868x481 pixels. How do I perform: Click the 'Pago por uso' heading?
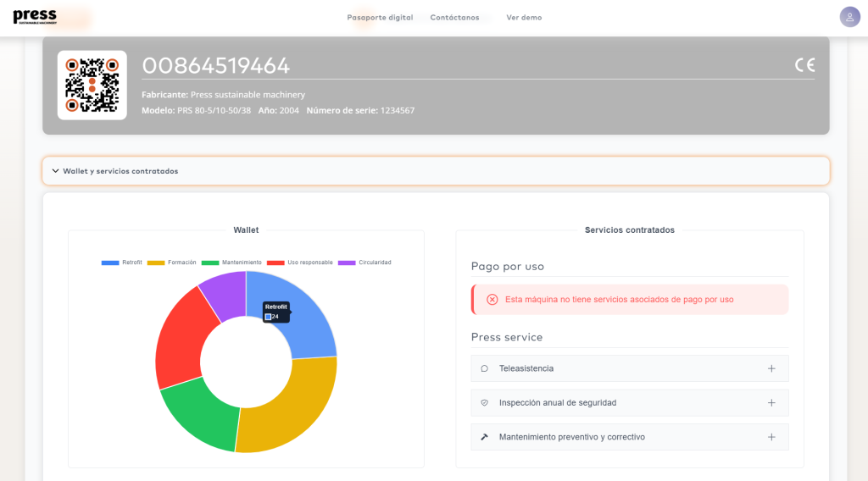(x=508, y=267)
